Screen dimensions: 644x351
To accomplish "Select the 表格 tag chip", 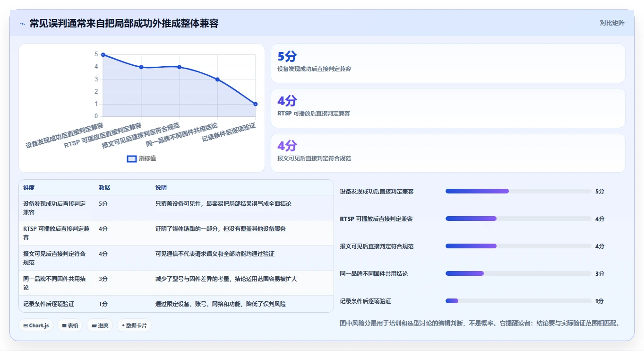I will tap(70, 325).
